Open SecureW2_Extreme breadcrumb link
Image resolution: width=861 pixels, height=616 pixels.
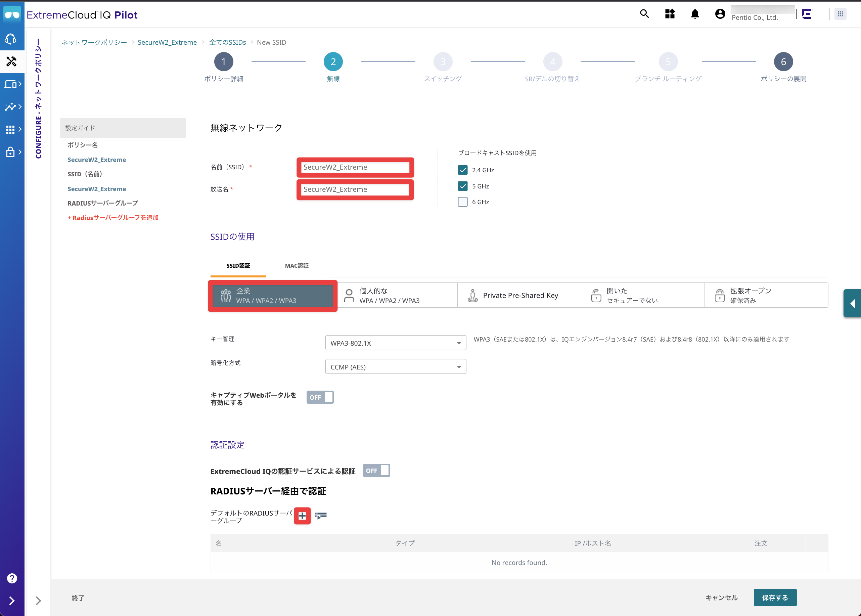167,42
